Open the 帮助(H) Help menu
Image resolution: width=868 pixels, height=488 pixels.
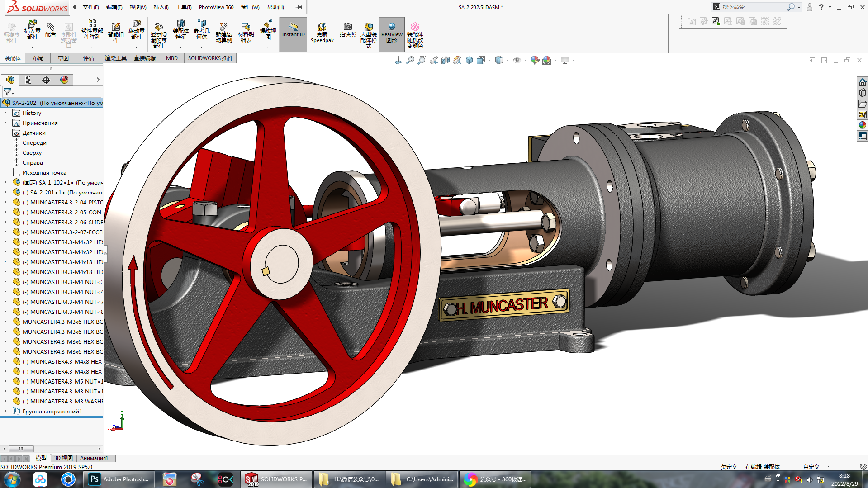coord(275,7)
